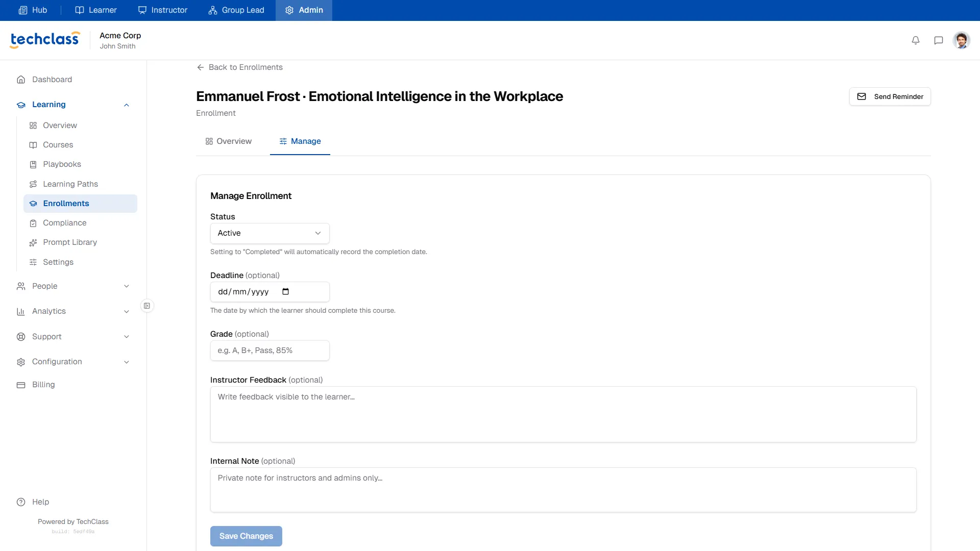Switch to the Learner view tab
The image size is (980, 551).
[96, 10]
